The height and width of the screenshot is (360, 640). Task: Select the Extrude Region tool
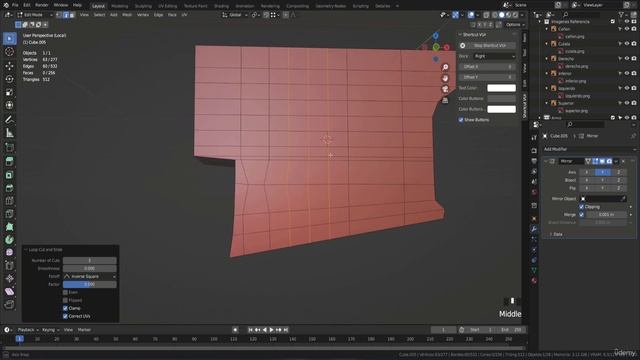pos(9,161)
